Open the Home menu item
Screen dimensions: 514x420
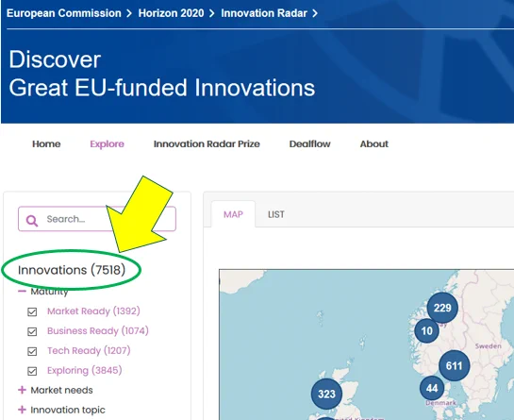click(46, 143)
